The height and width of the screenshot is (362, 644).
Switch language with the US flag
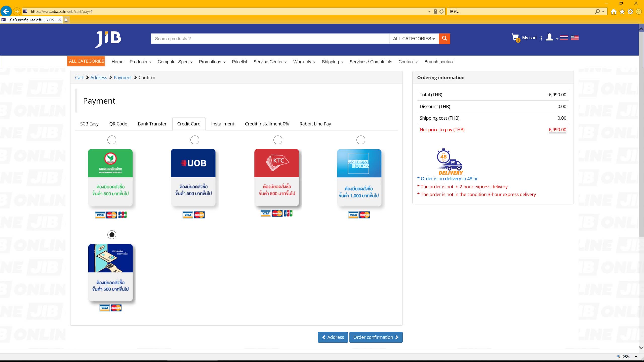[575, 38]
